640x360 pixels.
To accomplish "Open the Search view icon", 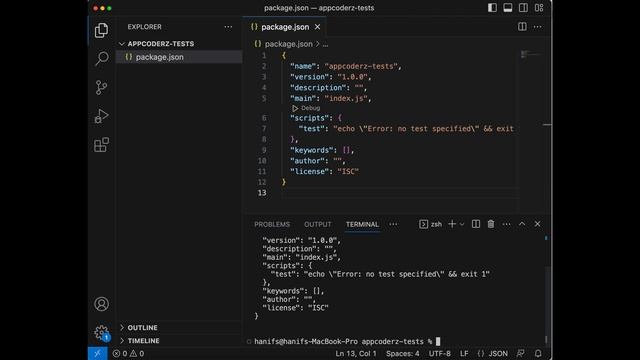I will [101, 58].
